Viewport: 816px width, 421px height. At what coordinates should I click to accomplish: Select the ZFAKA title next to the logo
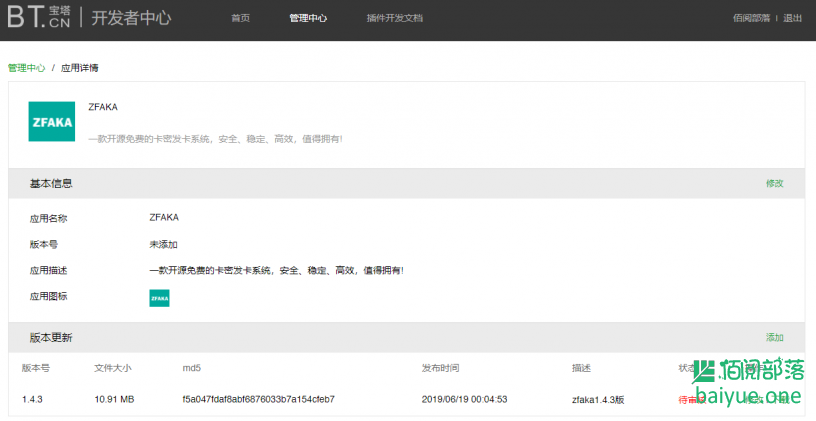click(x=103, y=107)
